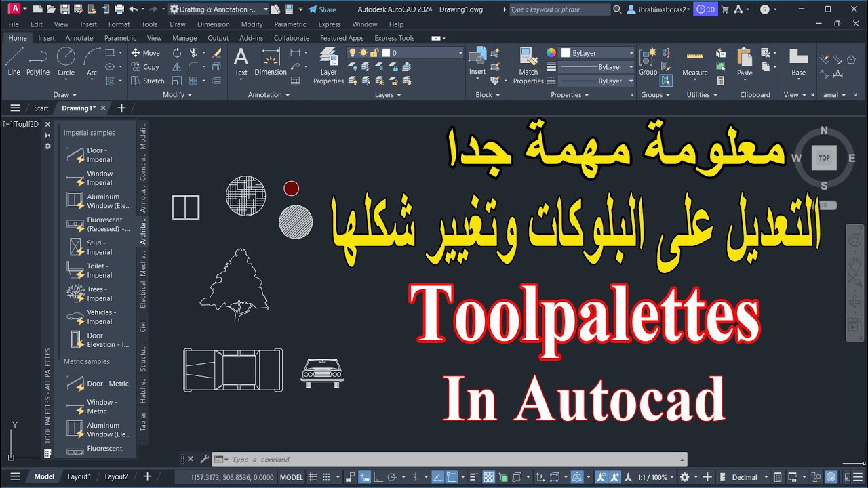The image size is (868, 488).
Task: Select the Line tool
Action: [x=14, y=62]
